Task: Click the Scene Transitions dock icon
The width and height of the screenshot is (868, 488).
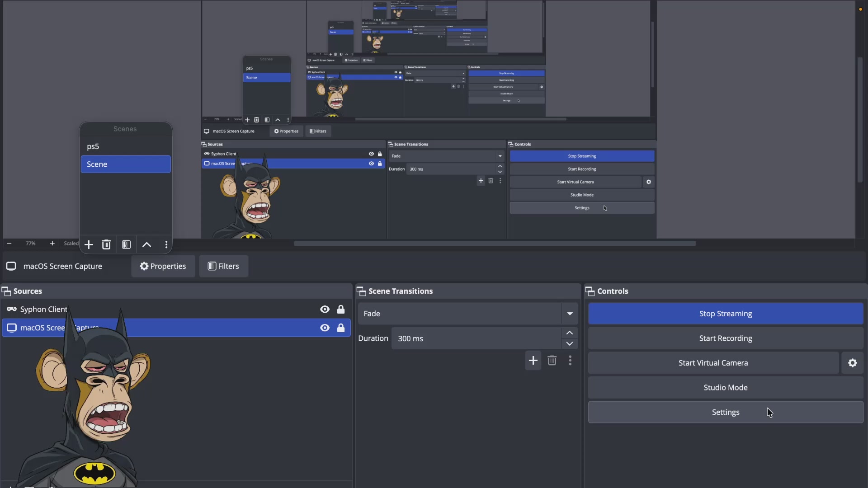Action: click(361, 291)
